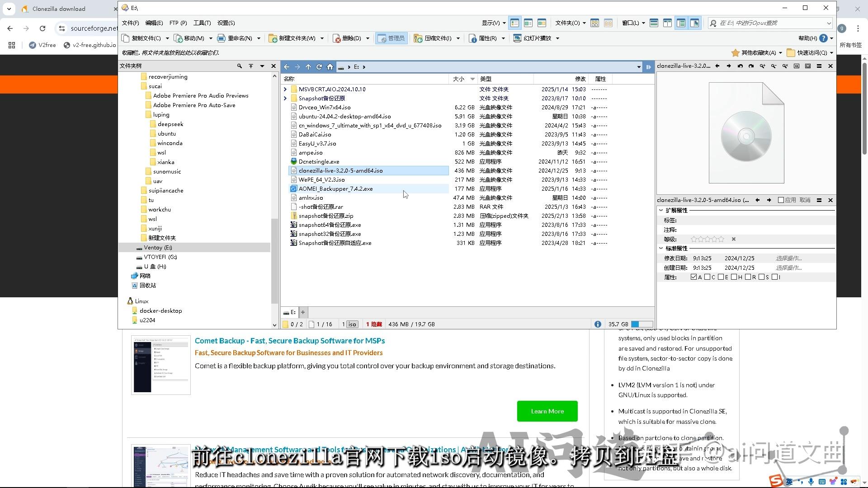Image resolution: width=868 pixels, height=488 pixels.
Task: Collapse the 标准属性 metadata section
Action: pyautogui.click(x=662, y=248)
